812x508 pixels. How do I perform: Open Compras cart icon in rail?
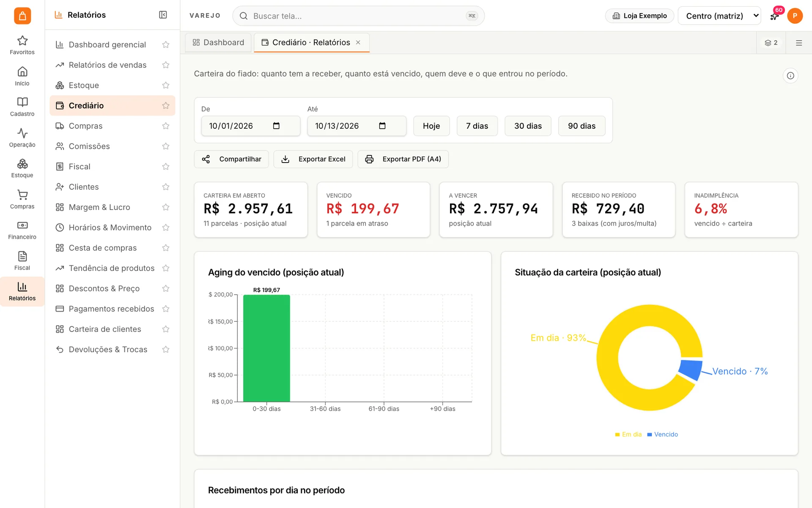(22, 199)
